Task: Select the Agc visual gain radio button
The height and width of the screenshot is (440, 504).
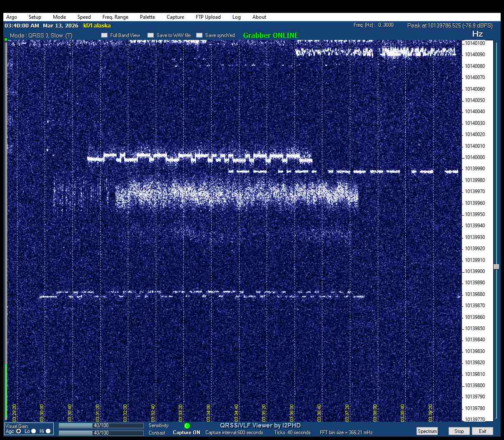Action: 19,431
